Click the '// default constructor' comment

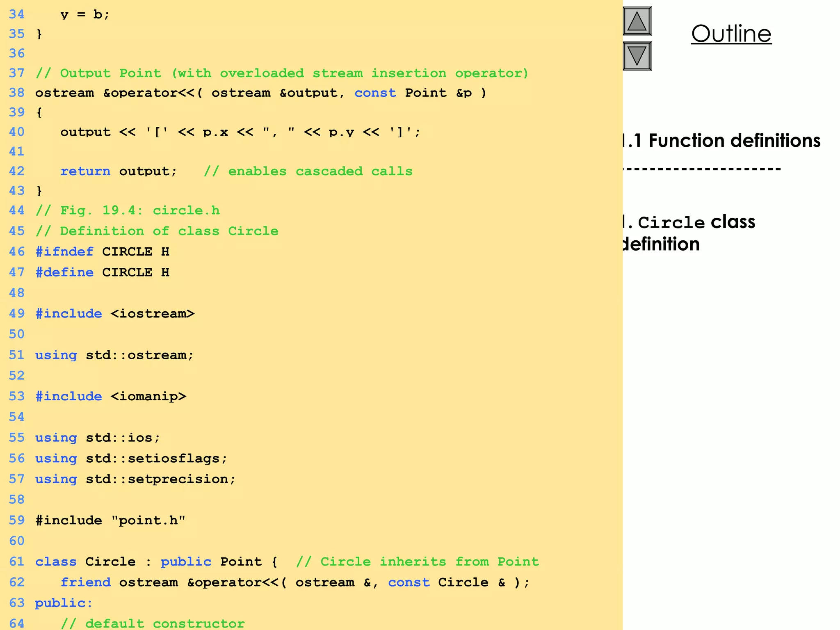point(153,623)
